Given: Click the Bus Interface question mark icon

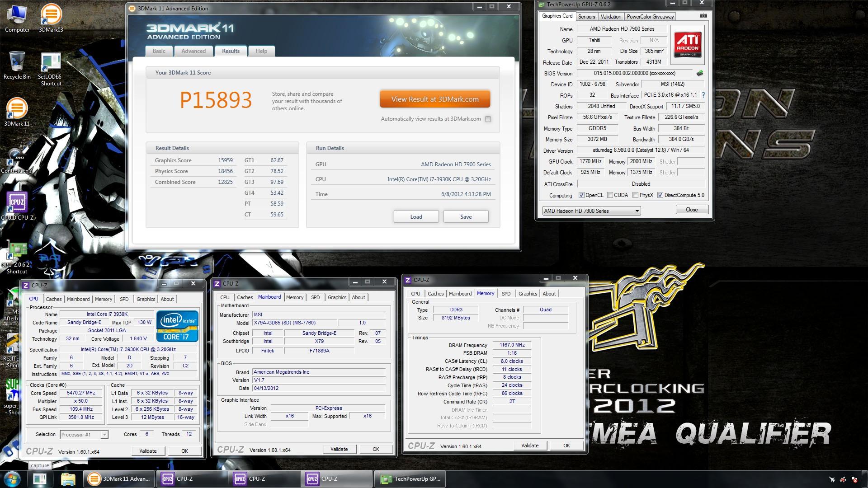Looking at the screenshot, I should point(703,95).
